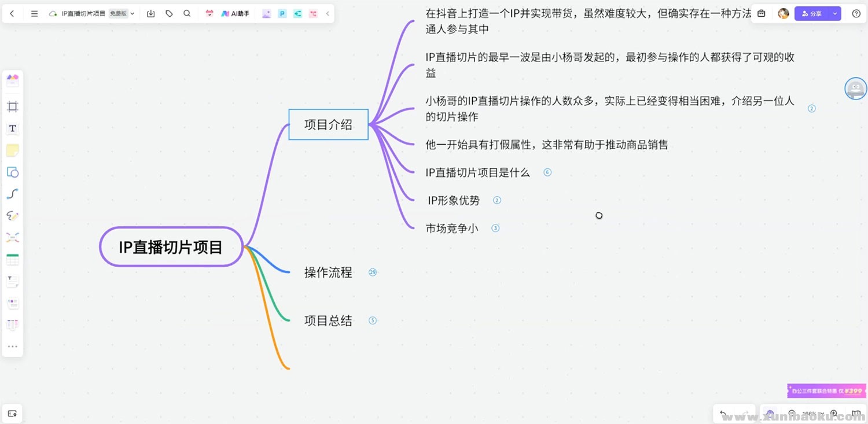Pick the yellow sticky note tool

coord(12,150)
